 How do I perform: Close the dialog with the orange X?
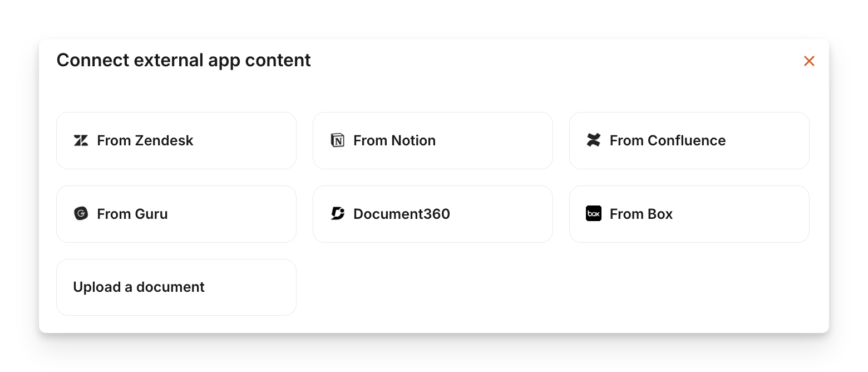tap(809, 61)
